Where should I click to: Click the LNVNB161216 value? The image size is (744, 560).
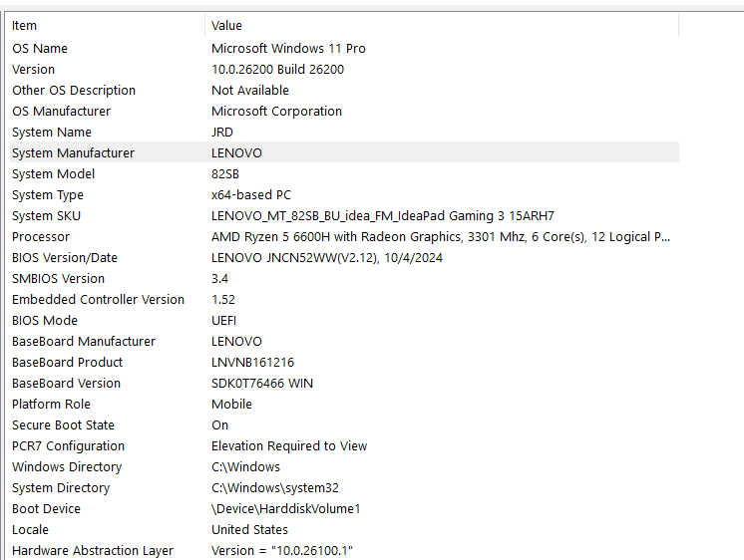pyautogui.click(x=253, y=363)
